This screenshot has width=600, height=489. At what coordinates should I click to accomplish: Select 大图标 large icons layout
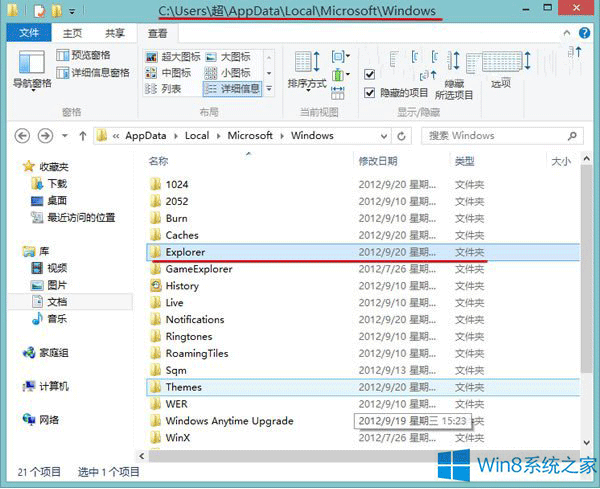pos(228,57)
